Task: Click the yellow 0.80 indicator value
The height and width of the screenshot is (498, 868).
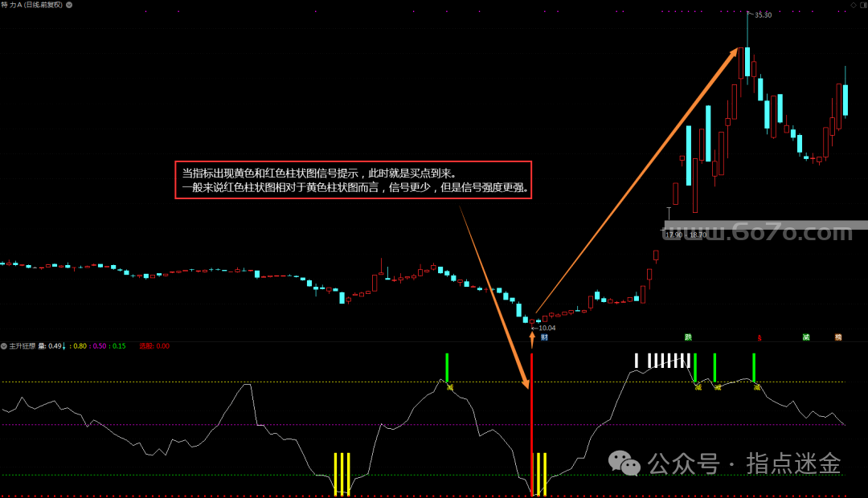Action: (79, 346)
